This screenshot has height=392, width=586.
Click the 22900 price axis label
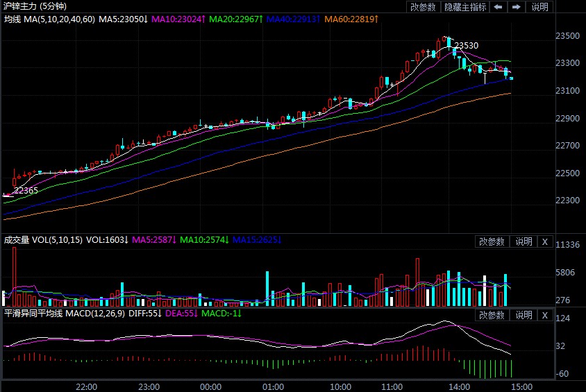[x=567, y=119]
